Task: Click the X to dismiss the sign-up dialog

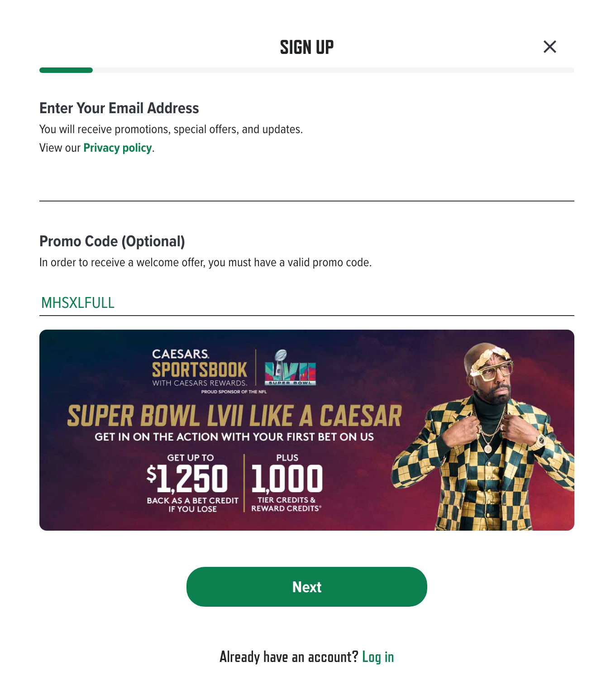Action: click(x=550, y=47)
